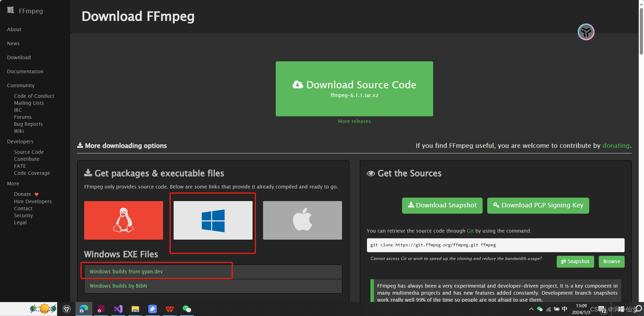This screenshot has height=316, width=644.
Task: Select the Linux penguin packages tile
Action: pyautogui.click(x=123, y=220)
